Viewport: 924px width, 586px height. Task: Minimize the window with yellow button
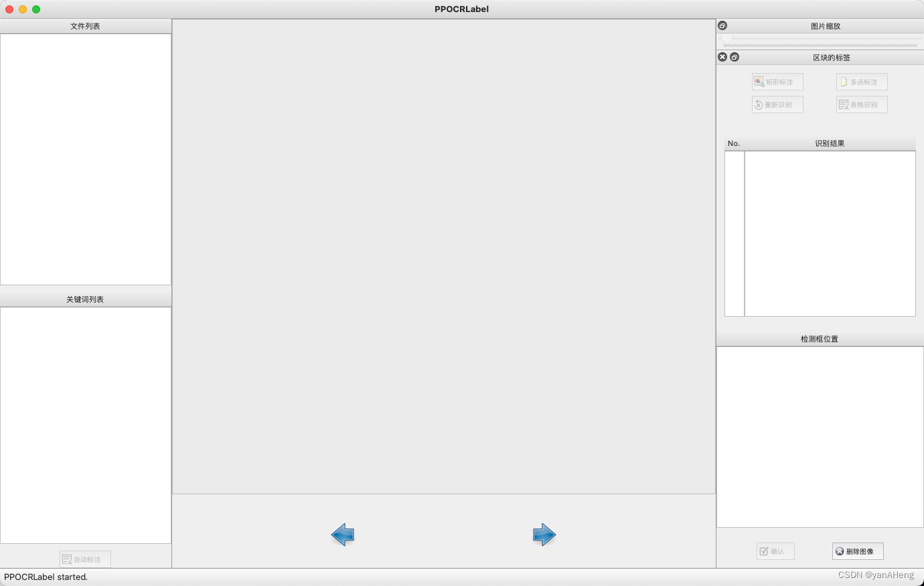(23, 9)
